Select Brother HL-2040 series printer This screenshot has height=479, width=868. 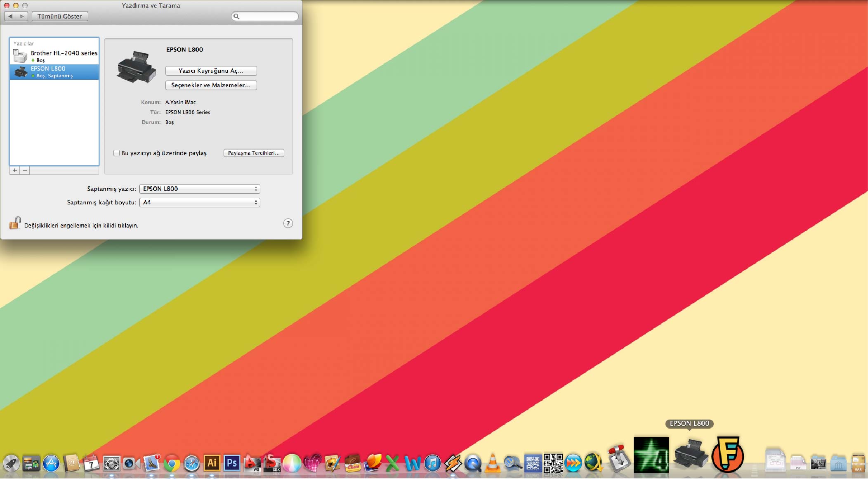click(54, 56)
